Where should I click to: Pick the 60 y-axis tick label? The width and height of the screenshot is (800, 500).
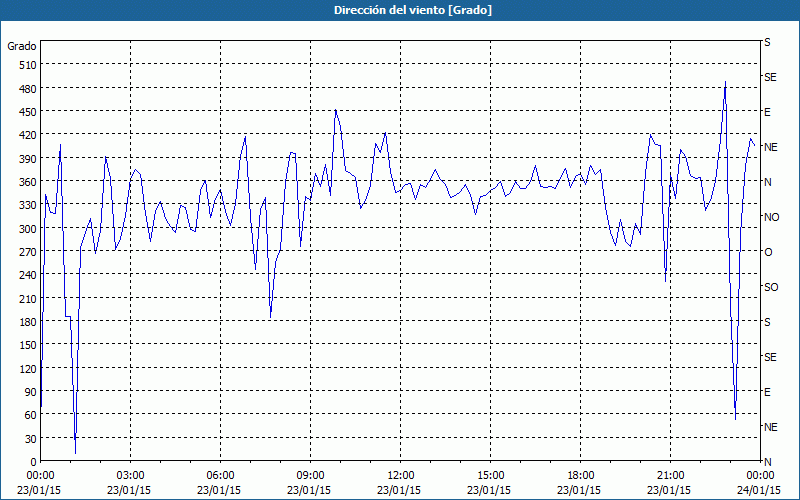(31, 415)
